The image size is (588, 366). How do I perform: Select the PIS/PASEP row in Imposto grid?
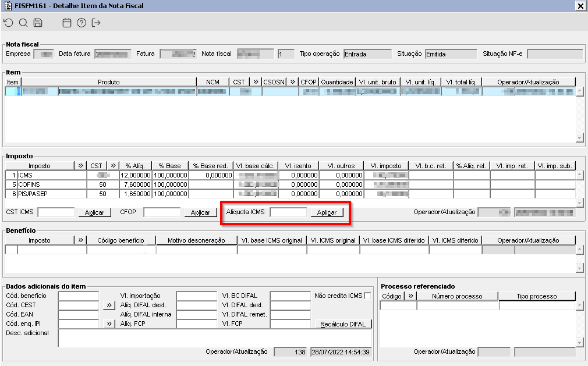[290, 194]
